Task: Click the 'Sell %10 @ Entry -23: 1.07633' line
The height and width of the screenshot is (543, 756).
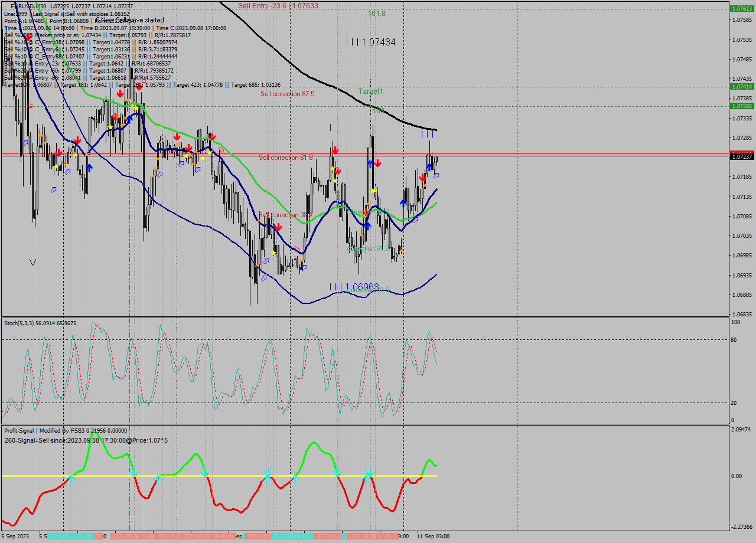Action: click(x=43, y=63)
